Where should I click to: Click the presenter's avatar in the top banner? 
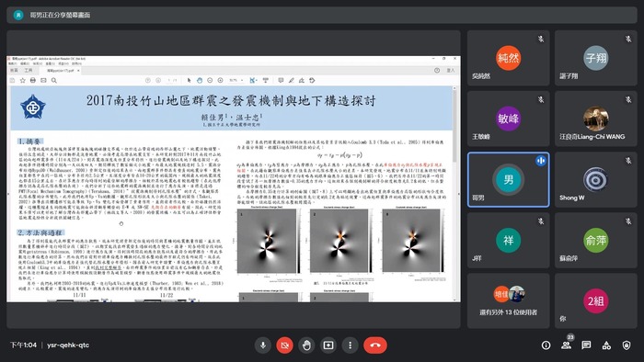[x=18, y=16]
